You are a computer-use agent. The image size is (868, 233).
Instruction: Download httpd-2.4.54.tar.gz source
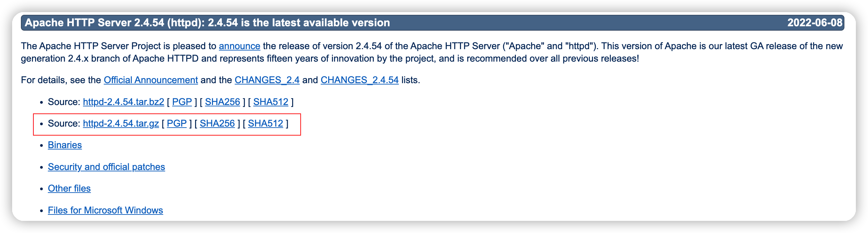121,123
